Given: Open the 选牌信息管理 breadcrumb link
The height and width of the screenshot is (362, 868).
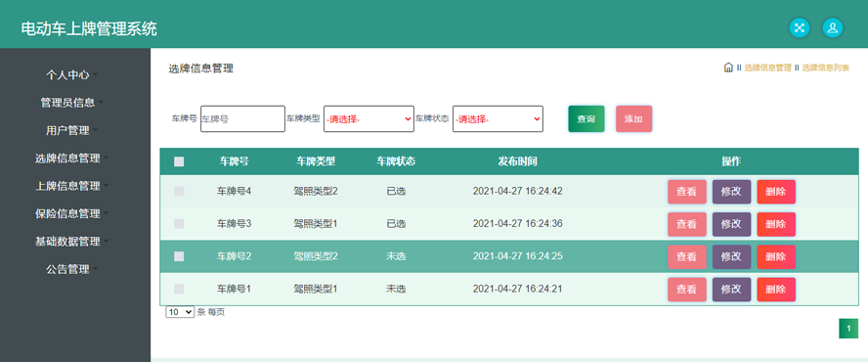Looking at the screenshot, I should point(767,68).
